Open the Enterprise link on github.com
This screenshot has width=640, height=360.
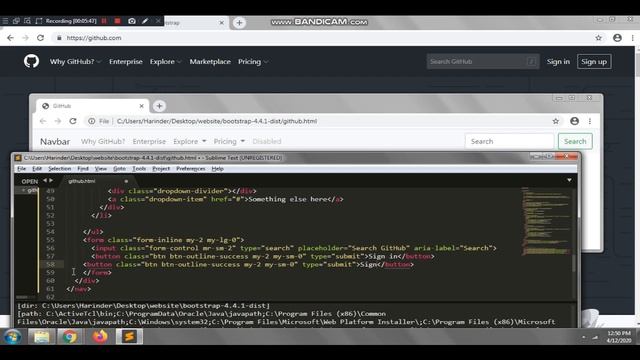126,62
